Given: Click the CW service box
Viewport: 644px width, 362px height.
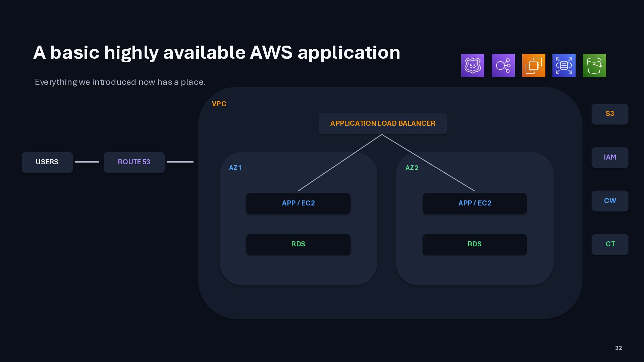Looking at the screenshot, I should point(610,201).
